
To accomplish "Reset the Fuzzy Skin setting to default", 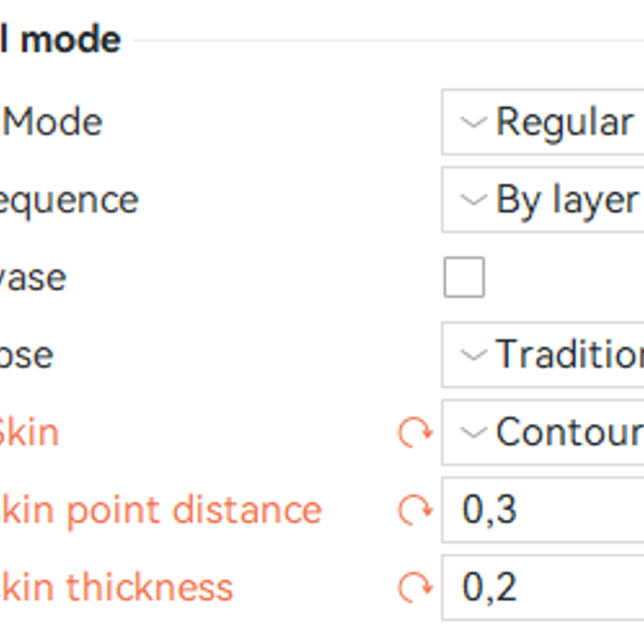I will 415,433.
